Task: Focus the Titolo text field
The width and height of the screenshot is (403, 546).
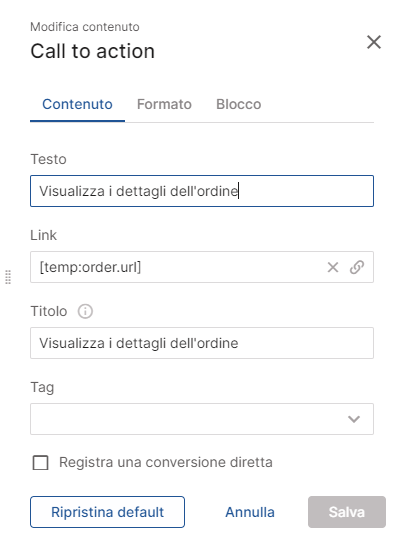Action: [202, 343]
